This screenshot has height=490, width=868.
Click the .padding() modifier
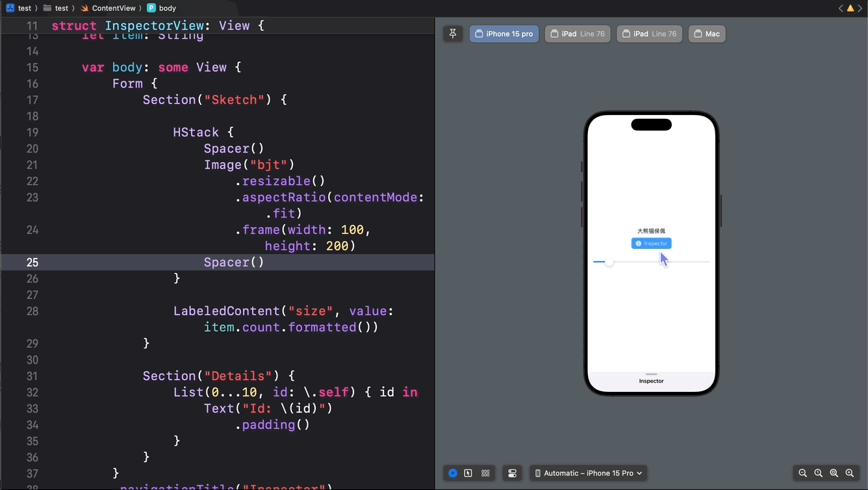[272, 424]
